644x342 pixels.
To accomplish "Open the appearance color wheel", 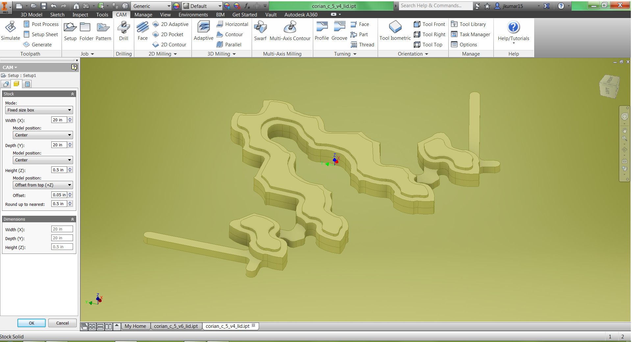I will (176, 6).
